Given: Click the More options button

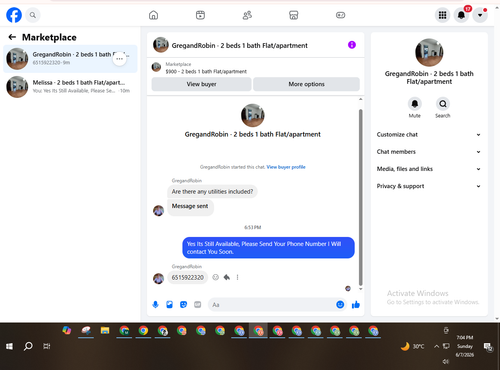Looking at the screenshot, I should point(306,84).
